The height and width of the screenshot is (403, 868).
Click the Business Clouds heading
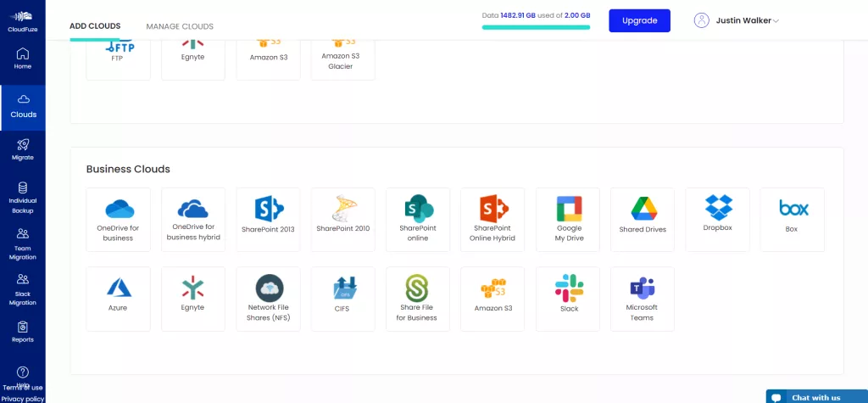pos(128,169)
